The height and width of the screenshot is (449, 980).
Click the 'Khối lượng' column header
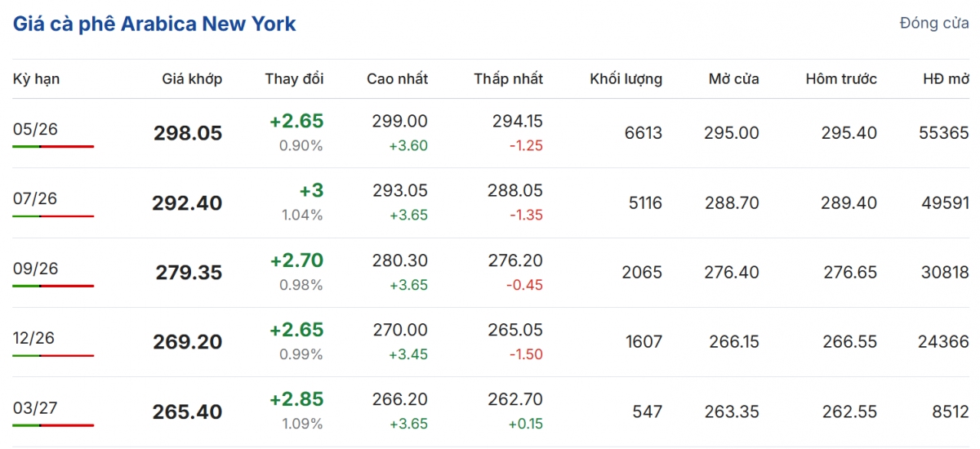tap(626, 79)
